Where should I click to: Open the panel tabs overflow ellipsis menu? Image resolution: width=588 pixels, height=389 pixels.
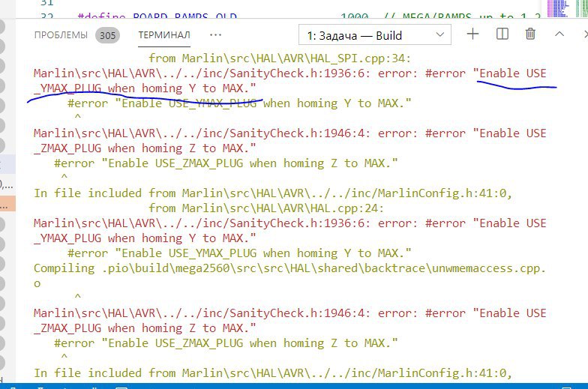(216, 34)
